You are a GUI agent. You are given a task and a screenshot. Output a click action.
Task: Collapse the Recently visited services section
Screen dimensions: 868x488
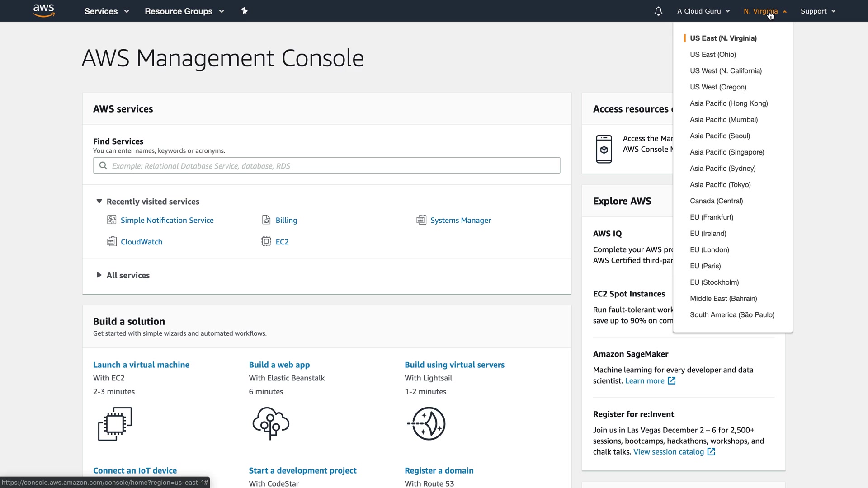click(99, 202)
